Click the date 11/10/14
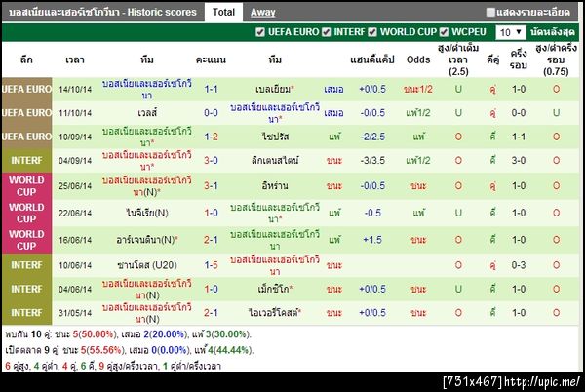The image size is (585, 392). pyautogui.click(x=75, y=113)
